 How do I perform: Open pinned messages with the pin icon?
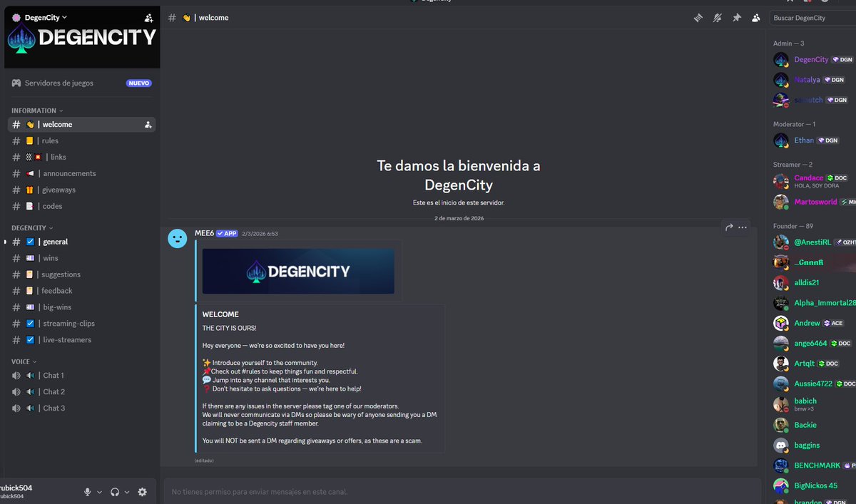(737, 18)
